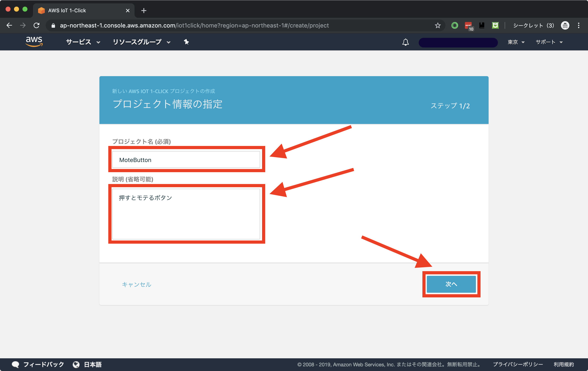Open a new browser tab with plus
This screenshot has width=588, height=371.
click(144, 11)
